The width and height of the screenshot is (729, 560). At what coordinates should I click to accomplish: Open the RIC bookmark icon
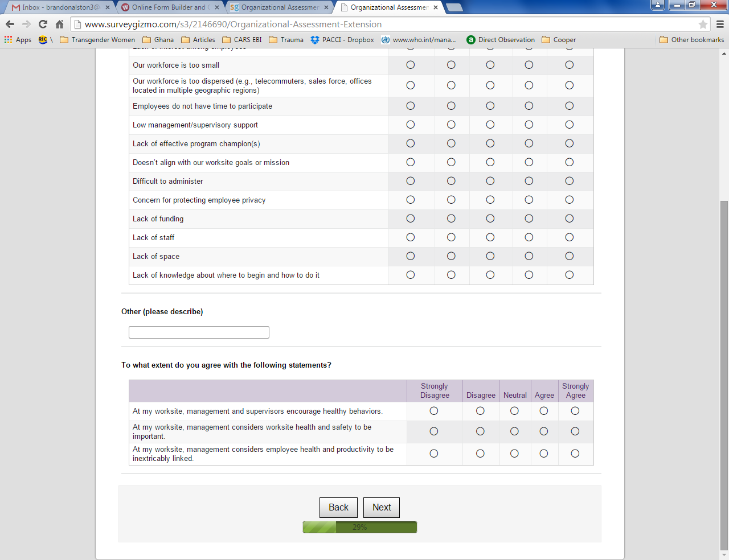[x=45, y=40]
